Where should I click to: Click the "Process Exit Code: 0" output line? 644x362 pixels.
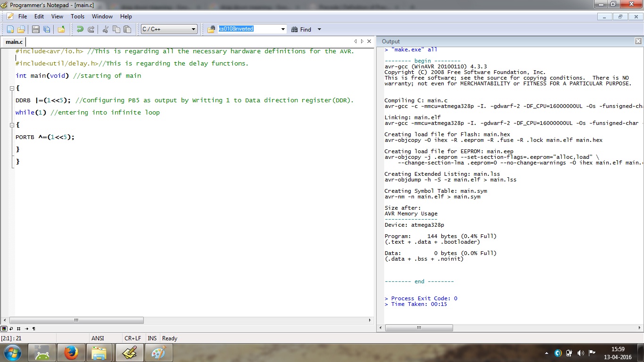coord(421,298)
